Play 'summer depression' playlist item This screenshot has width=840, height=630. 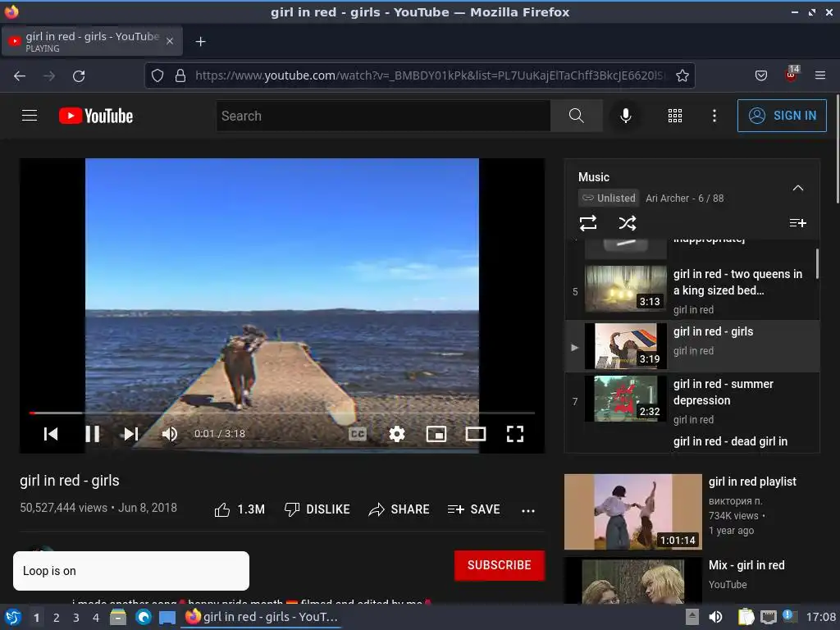692,400
